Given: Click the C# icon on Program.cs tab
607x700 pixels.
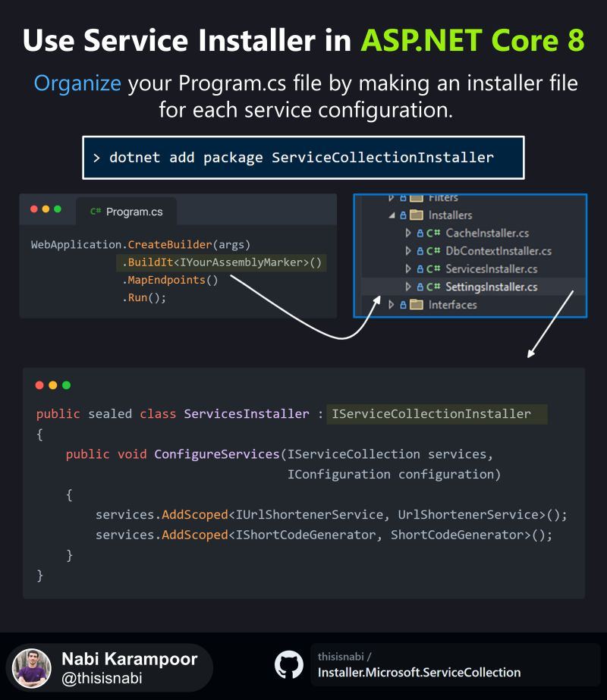Looking at the screenshot, I should click(95, 212).
